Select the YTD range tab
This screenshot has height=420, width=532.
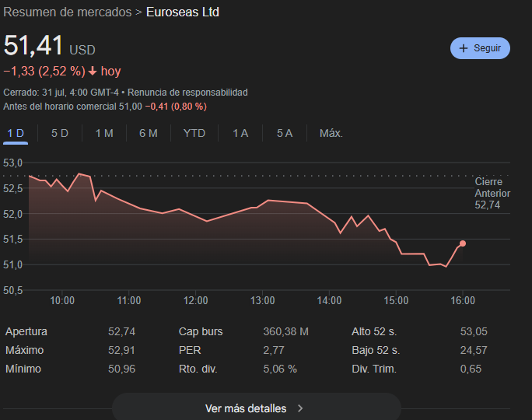pyautogui.click(x=194, y=133)
